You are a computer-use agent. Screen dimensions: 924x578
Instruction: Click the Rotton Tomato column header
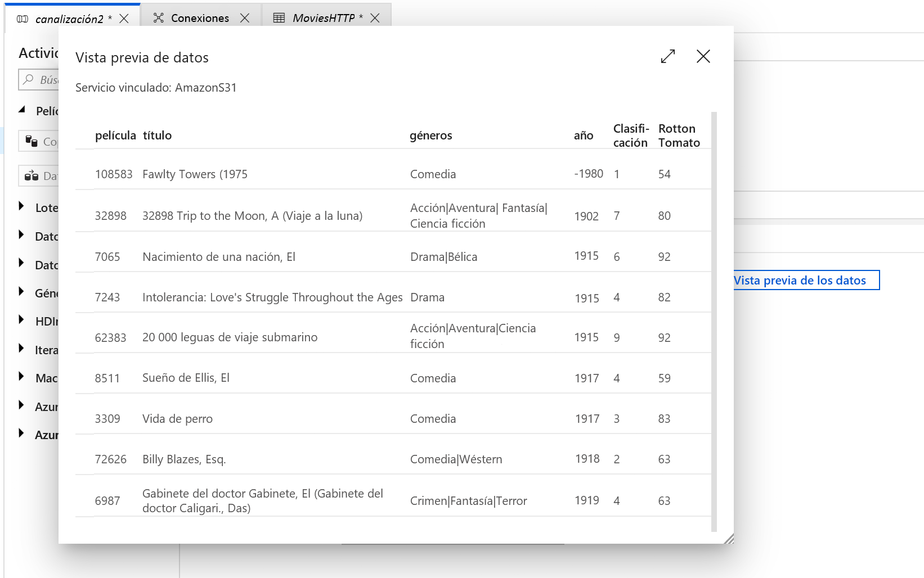coord(679,136)
